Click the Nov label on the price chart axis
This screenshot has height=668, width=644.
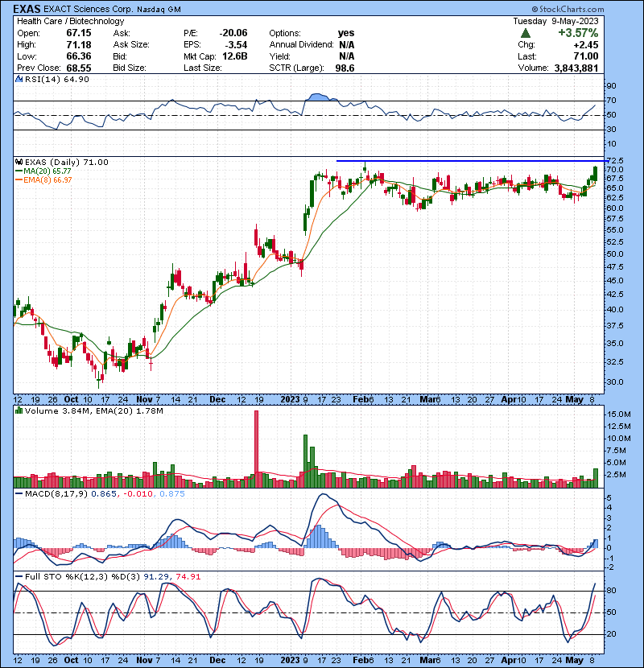coord(144,400)
